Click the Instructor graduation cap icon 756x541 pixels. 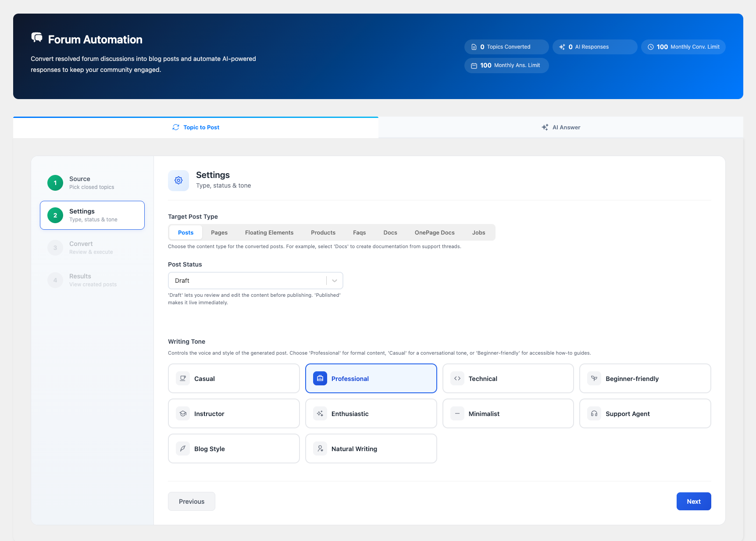tap(183, 413)
